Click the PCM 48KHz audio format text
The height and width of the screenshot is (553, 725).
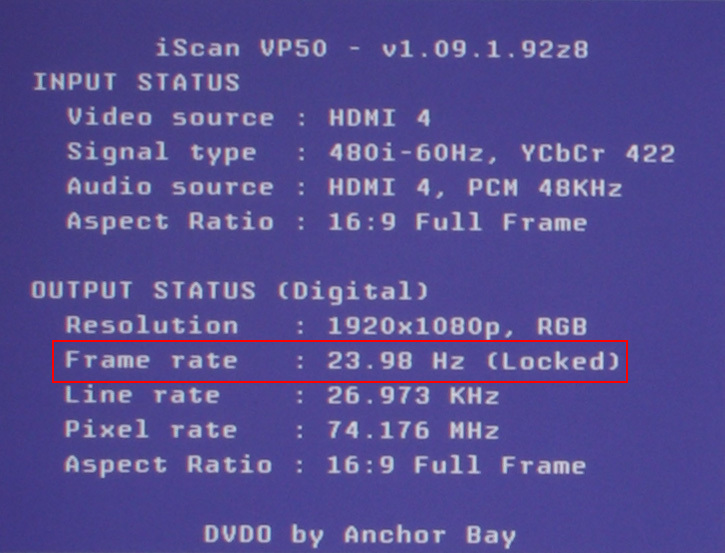tap(545, 187)
